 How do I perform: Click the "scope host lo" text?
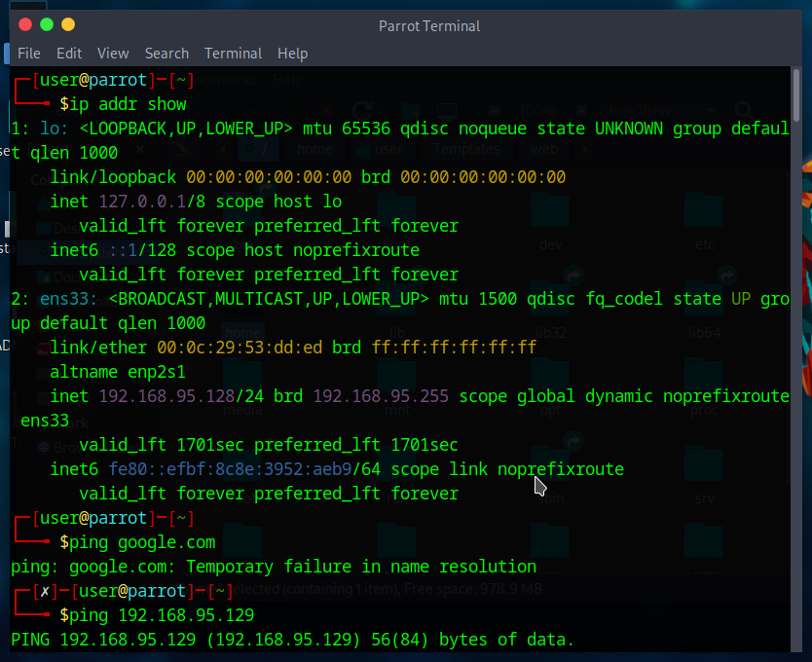[x=278, y=202]
